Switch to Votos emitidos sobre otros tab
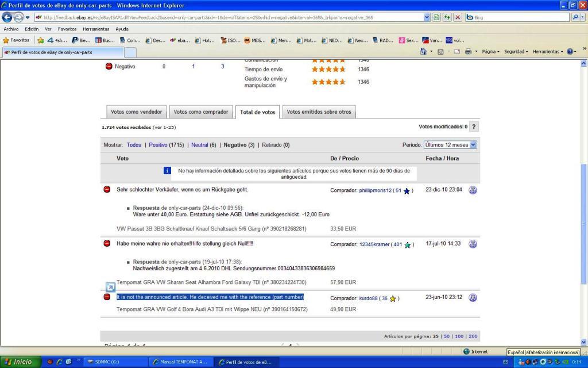The width and height of the screenshot is (588, 368). point(319,112)
